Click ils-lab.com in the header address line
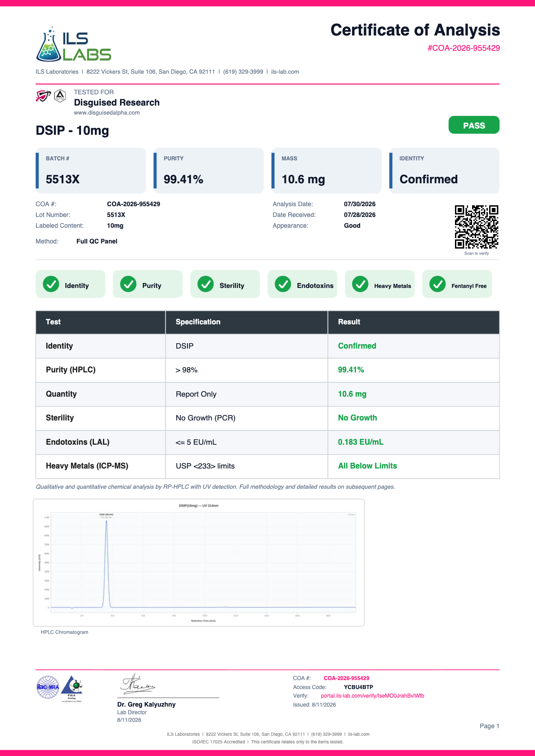This screenshot has width=535, height=756. (285, 72)
